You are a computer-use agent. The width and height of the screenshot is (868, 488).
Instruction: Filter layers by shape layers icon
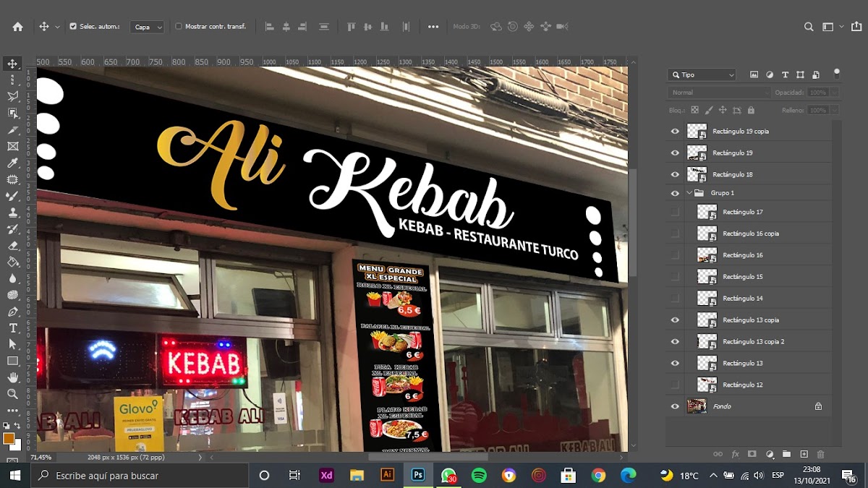[x=800, y=74]
